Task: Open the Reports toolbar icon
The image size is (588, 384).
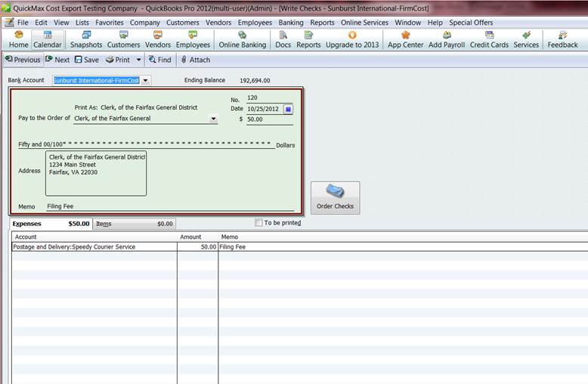Action: [308, 40]
